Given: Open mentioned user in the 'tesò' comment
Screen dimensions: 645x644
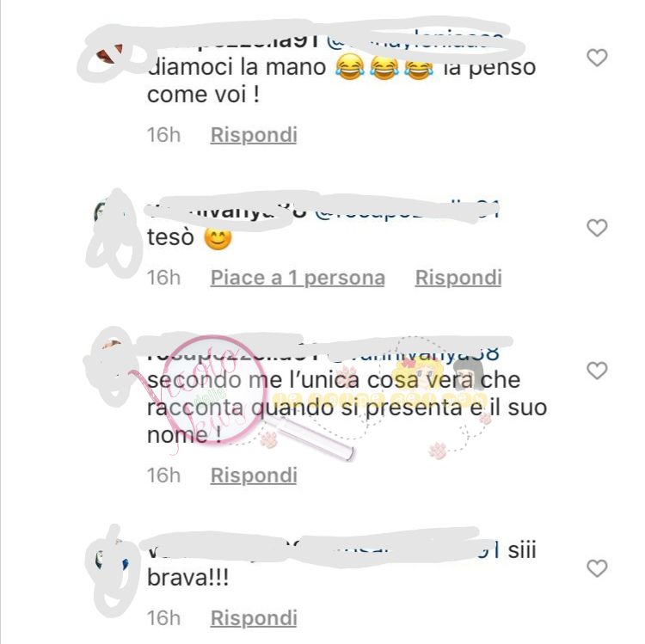Looking at the screenshot, I should (x=408, y=212).
